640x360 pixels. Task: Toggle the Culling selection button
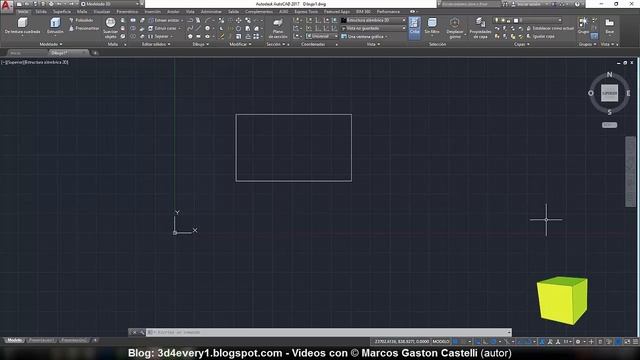click(x=414, y=27)
